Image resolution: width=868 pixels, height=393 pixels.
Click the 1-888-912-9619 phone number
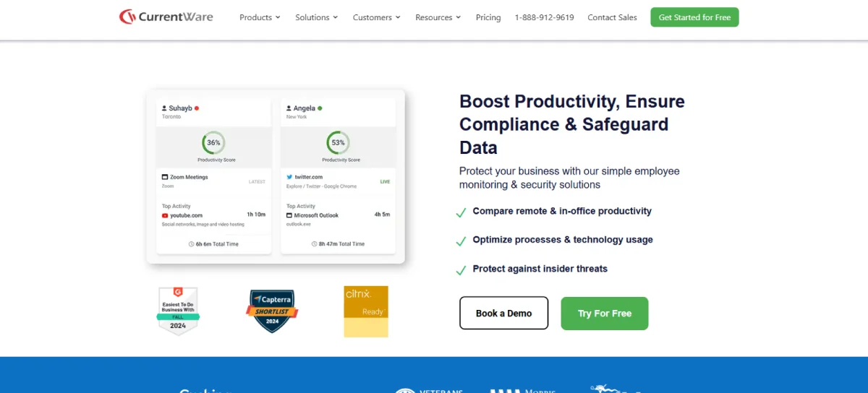[544, 17]
